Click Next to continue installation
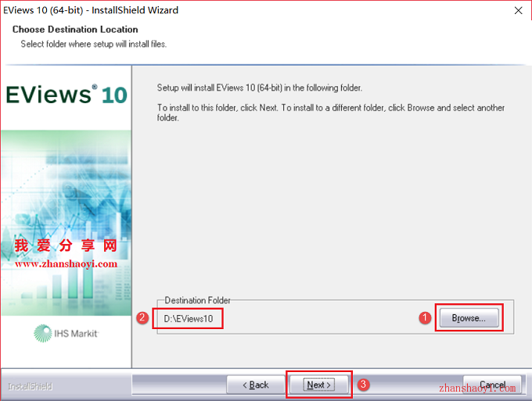This screenshot has width=532, height=401. (x=319, y=385)
